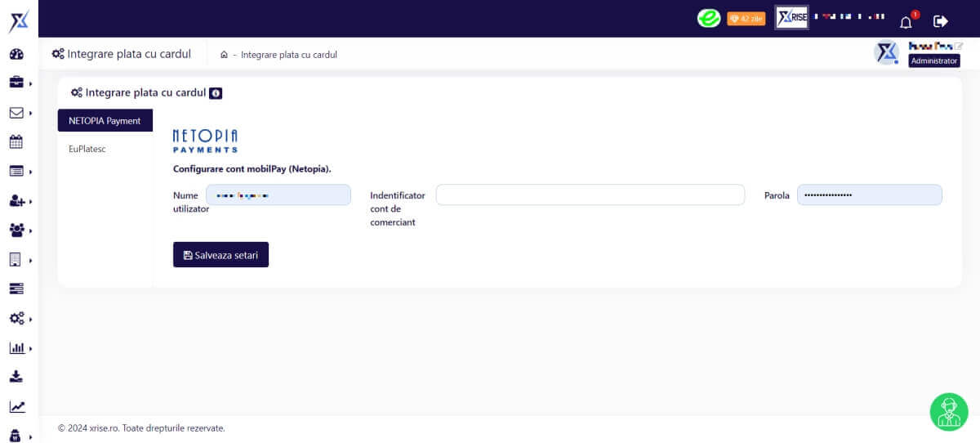This screenshot has width=980, height=443.
Task: Click the green e icon in top bar
Action: (708, 18)
